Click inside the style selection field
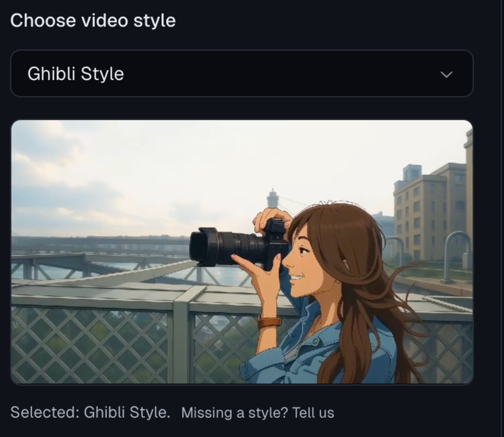Screen dimensions: 504x437 241,73
